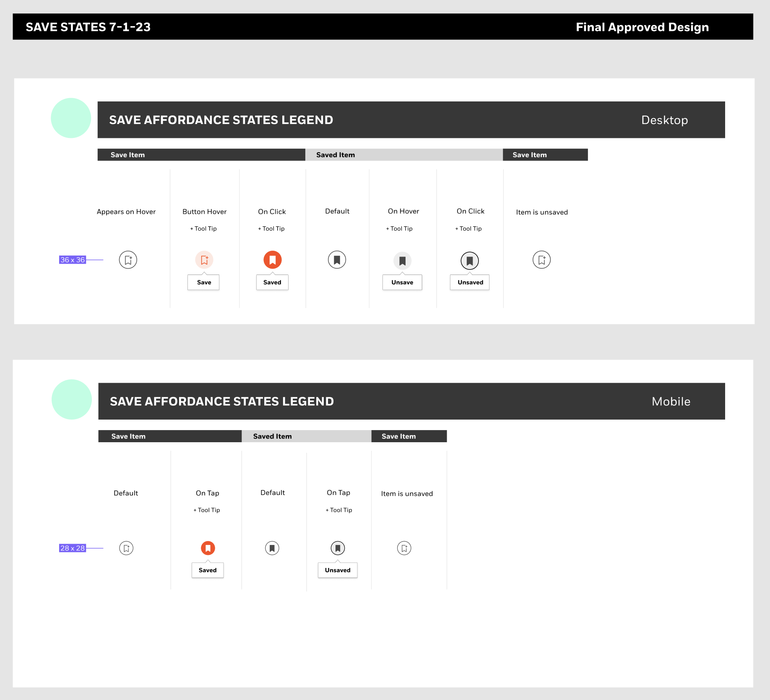Click the desktop 'Unsave' tooltip label

click(402, 282)
